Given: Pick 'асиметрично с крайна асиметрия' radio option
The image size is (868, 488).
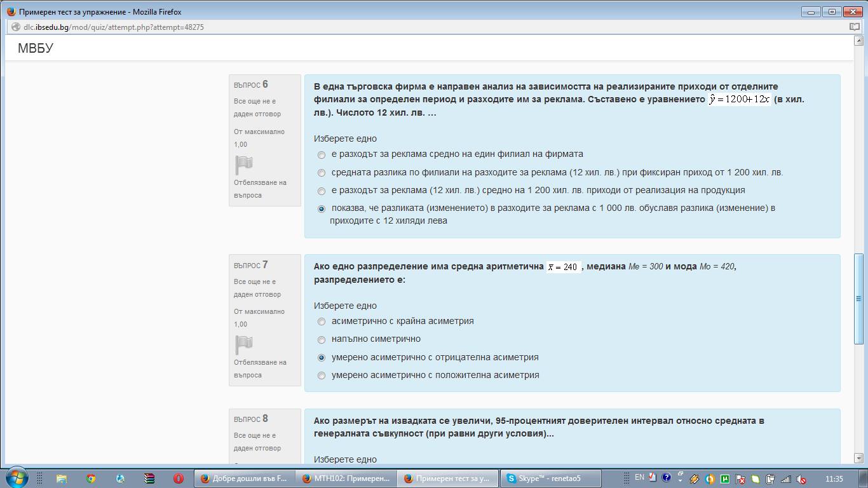Looking at the screenshot, I should click(322, 322).
